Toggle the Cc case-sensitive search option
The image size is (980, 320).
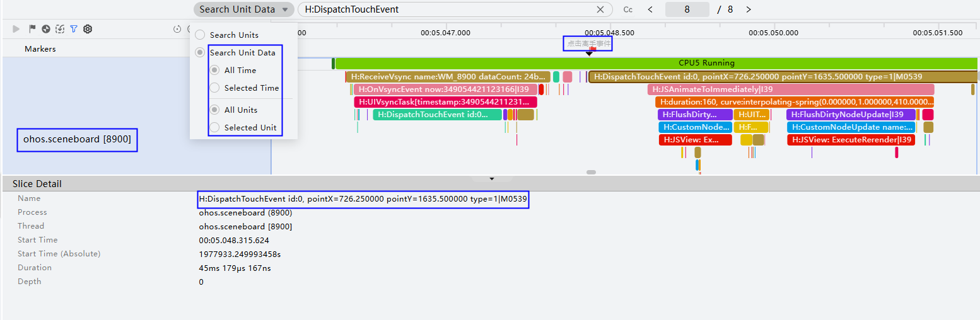pyautogui.click(x=627, y=9)
